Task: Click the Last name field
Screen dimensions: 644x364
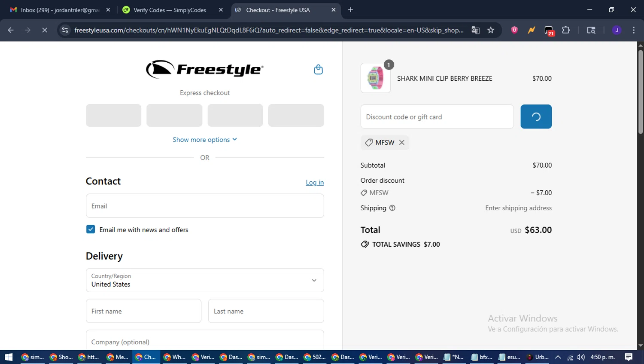Action: point(266,311)
